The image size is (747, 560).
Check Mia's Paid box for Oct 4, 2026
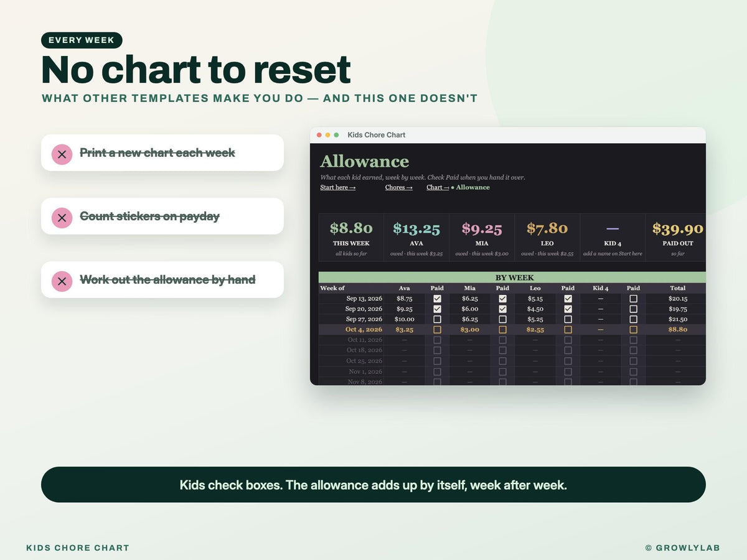tap(502, 330)
